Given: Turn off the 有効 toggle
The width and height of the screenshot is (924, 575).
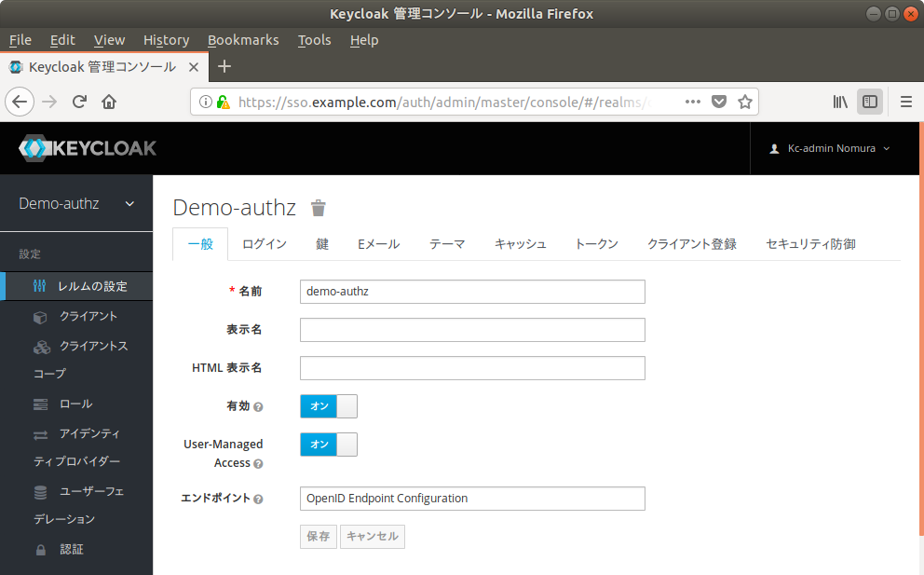Looking at the screenshot, I should [328, 405].
